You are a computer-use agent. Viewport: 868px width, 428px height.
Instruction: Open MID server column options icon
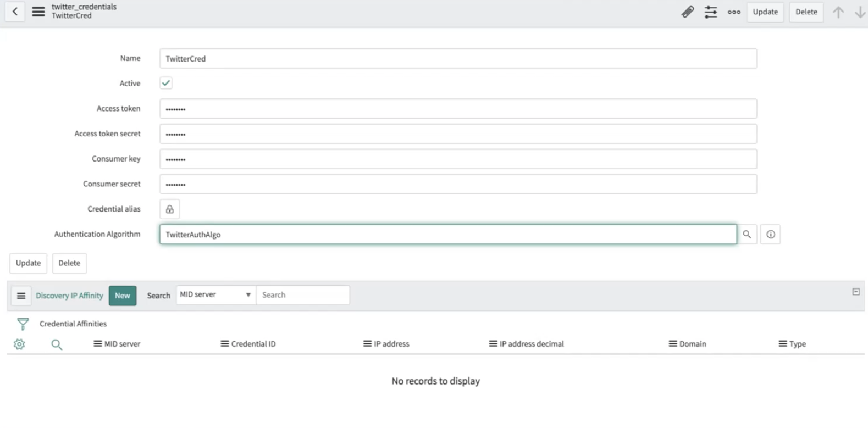(97, 344)
